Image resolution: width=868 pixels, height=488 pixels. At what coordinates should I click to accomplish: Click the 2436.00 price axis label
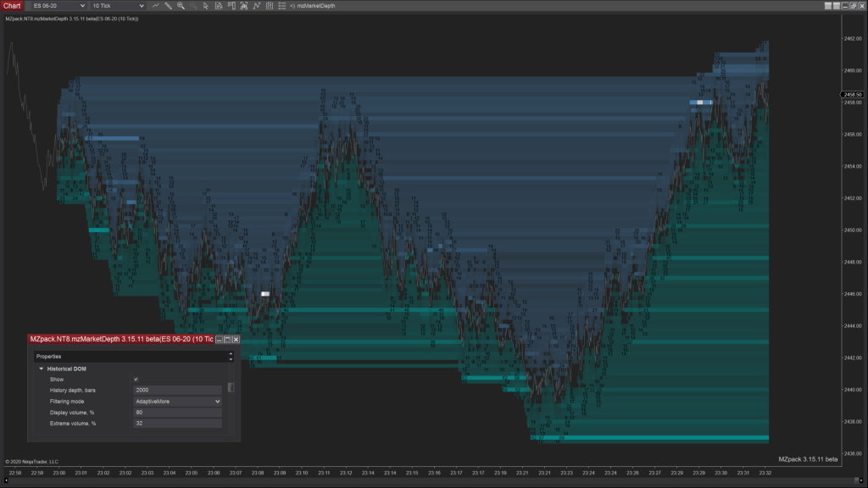pyautogui.click(x=853, y=454)
